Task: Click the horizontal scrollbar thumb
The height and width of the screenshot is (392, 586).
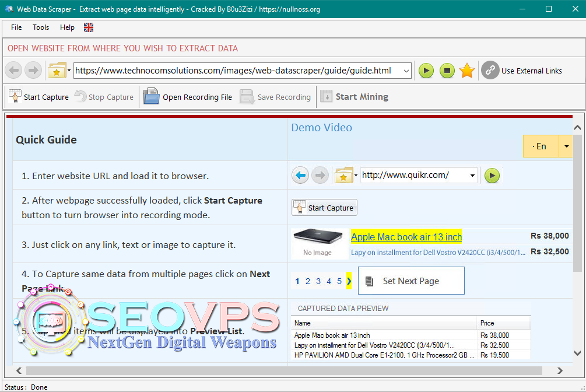Action: pos(284,370)
